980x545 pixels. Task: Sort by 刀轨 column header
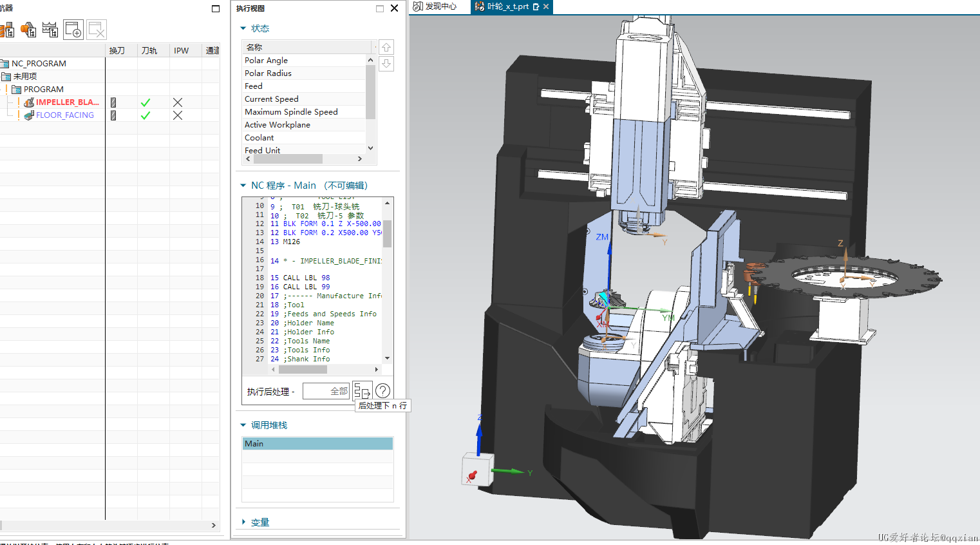[153, 50]
